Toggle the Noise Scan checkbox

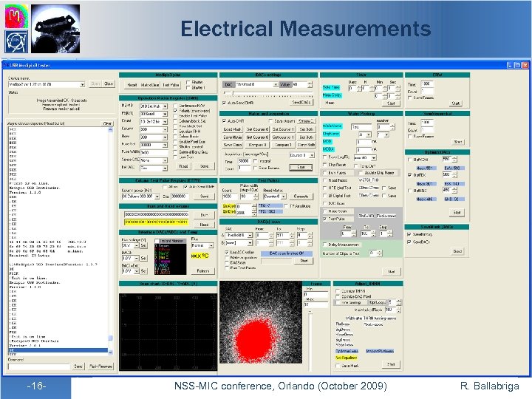325,211
